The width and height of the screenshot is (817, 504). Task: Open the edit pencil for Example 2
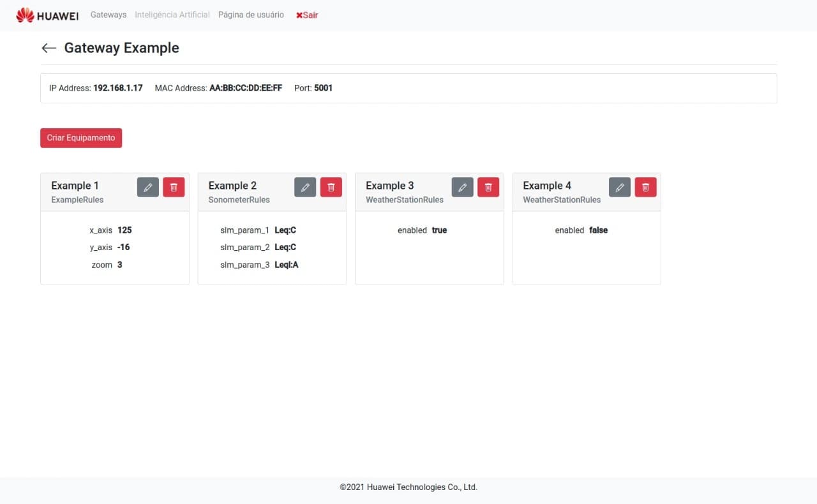[305, 187]
